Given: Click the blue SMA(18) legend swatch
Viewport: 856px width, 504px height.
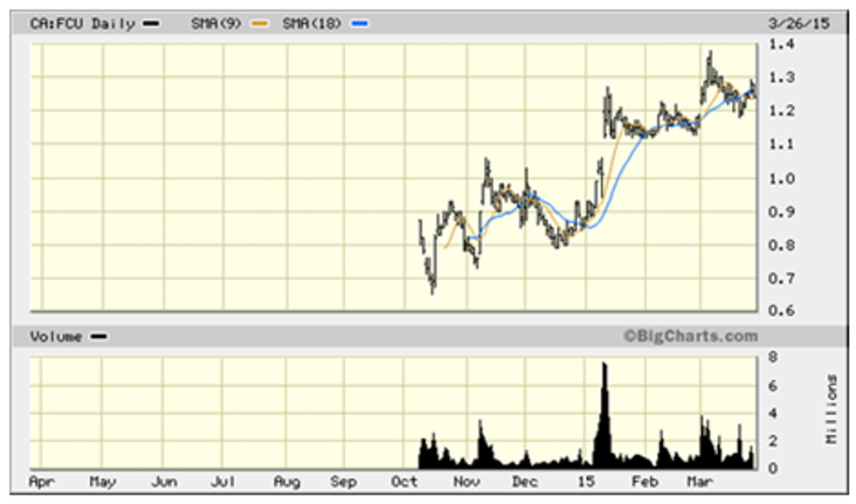Looking at the screenshot, I should click(360, 24).
